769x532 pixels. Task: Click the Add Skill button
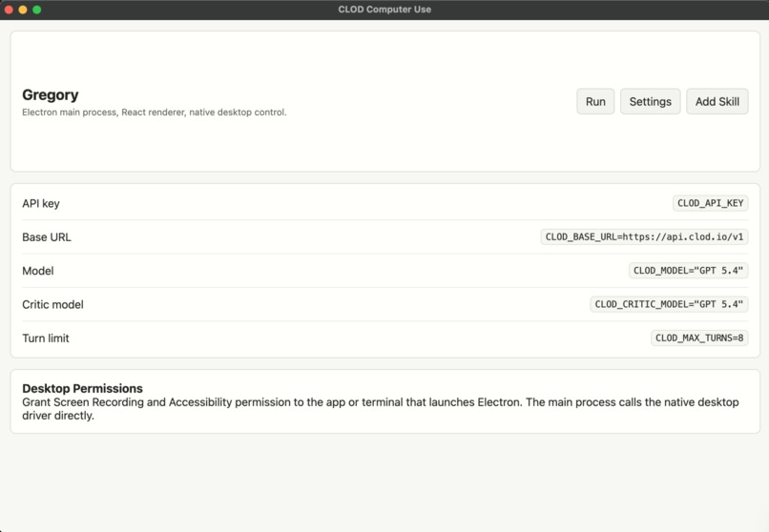click(717, 101)
